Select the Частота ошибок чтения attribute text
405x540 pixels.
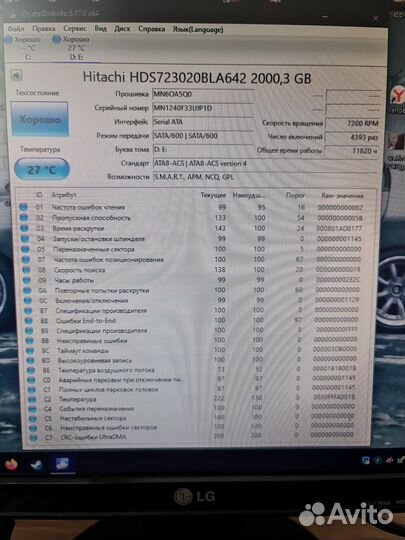point(89,207)
